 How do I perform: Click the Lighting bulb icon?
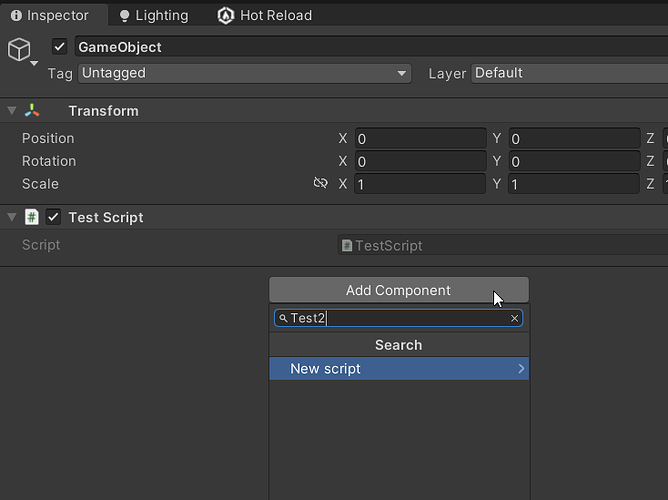point(124,16)
